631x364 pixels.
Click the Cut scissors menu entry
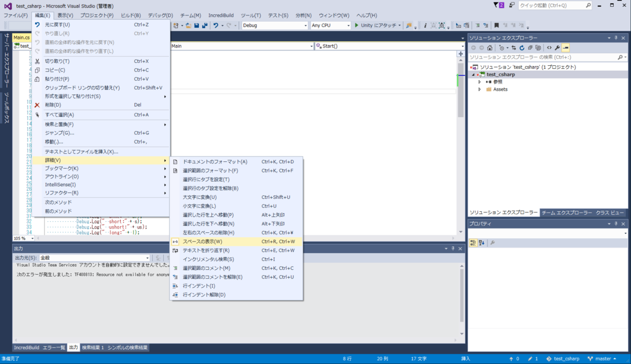point(102,61)
